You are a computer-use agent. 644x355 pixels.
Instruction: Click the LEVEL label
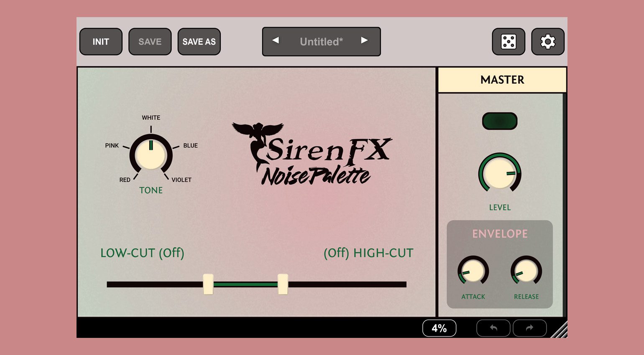coord(500,208)
